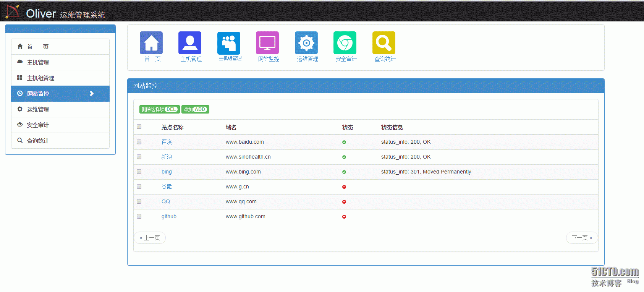644x292 pixels.
Task: Click the 网站监控 panel title bar
Action: [x=366, y=86]
